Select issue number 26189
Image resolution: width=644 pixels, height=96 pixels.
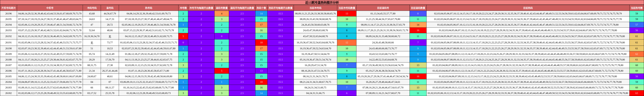(x=9, y=54)
